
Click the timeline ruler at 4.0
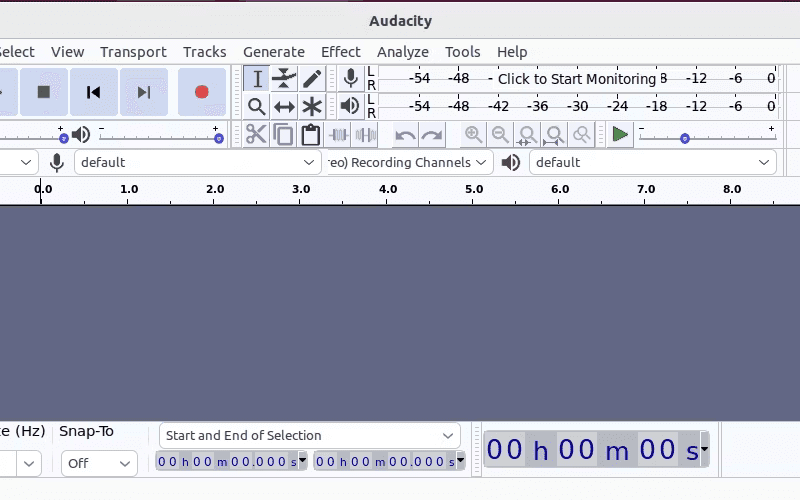click(x=387, y=190)
